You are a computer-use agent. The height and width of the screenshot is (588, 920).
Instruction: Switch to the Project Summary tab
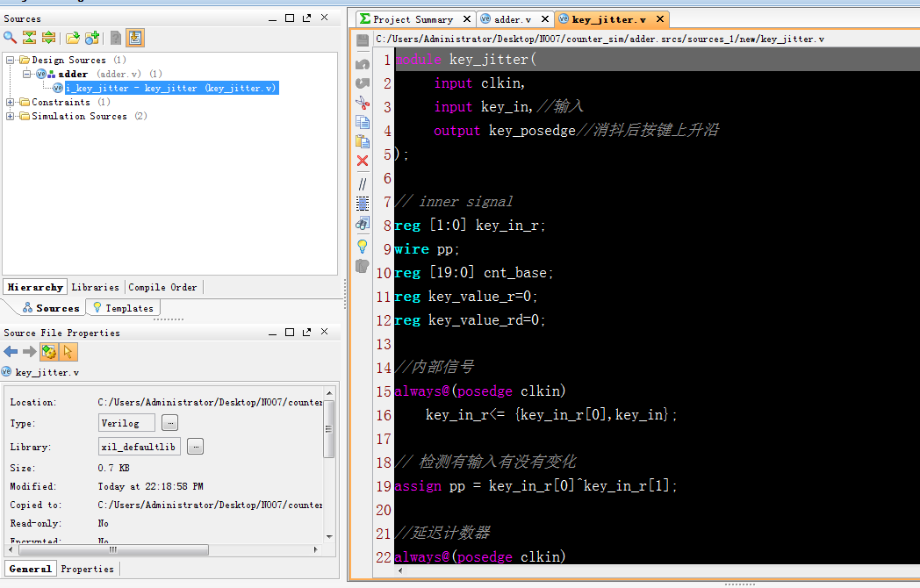point(413,18)
